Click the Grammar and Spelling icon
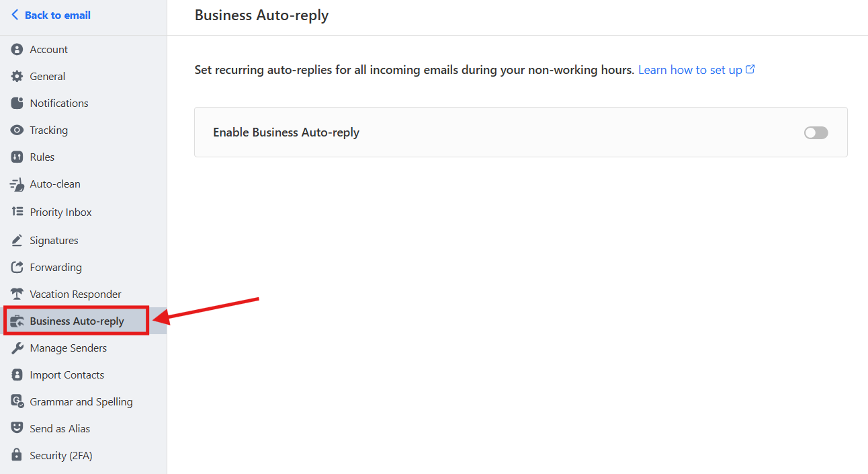The width and height of the screenshot is (868, 474). [x=17, y=401]
